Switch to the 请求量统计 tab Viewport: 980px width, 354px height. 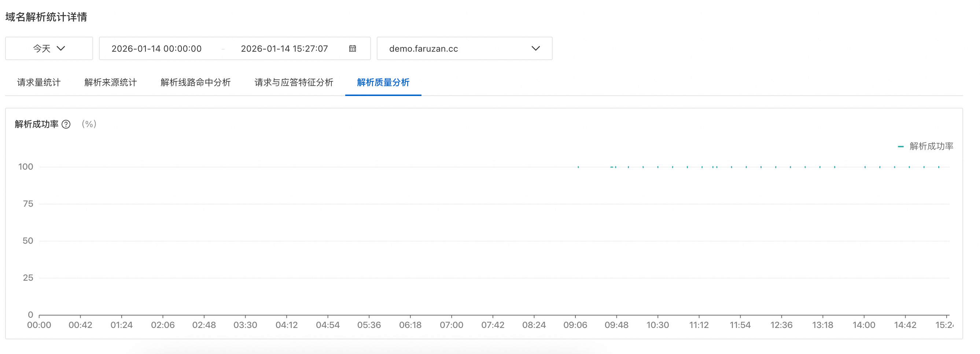pos(39,82)
